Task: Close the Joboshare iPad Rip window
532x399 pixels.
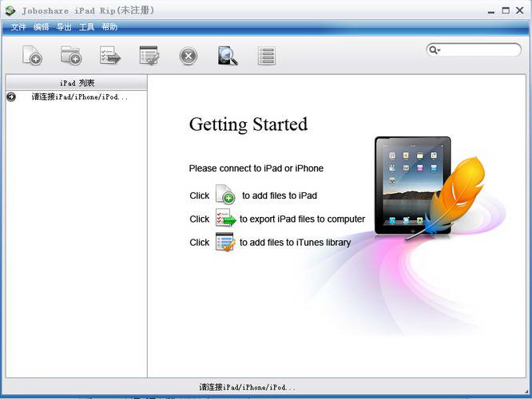Action: (520, 10)
